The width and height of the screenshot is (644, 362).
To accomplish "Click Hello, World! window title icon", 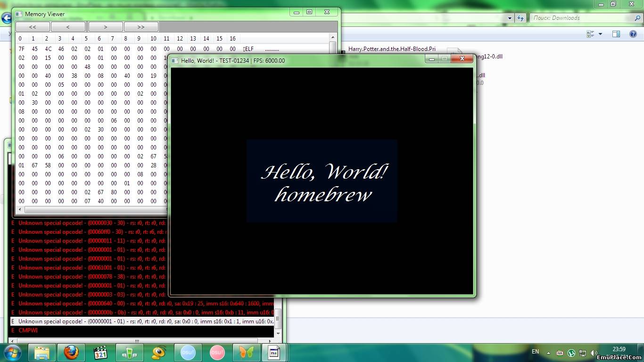I will [175, 60].
